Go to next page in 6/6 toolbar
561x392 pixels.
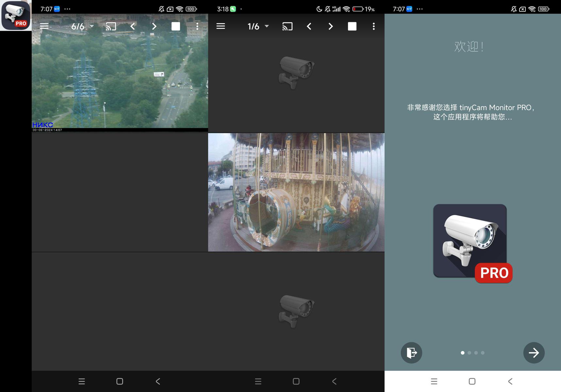(x=154, y=26)
